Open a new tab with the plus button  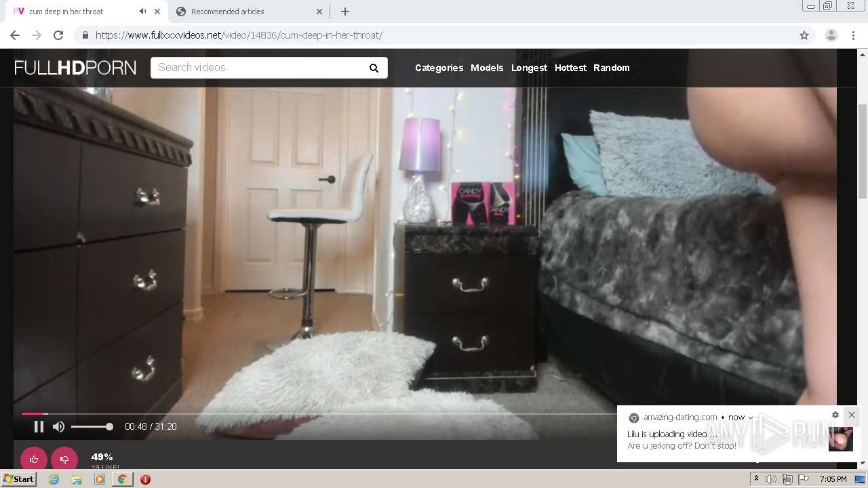pos(345,12)
